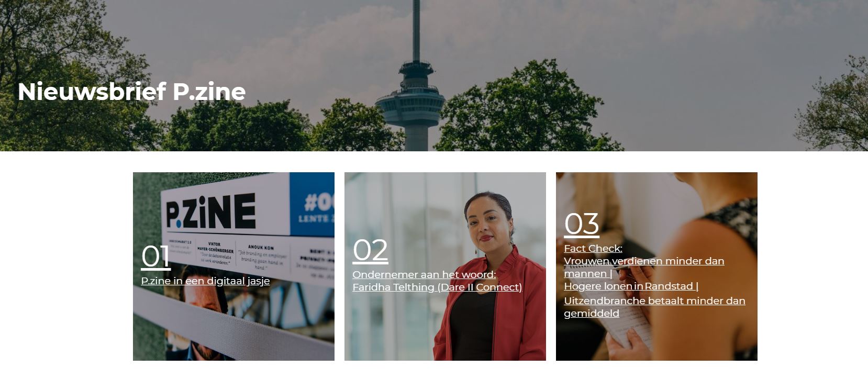Image resolution: width=868 pixels, height=389 pixels.
Task: Open Vrouwen verdienen minder dan mannen link
Action: [x=644, y=267]
